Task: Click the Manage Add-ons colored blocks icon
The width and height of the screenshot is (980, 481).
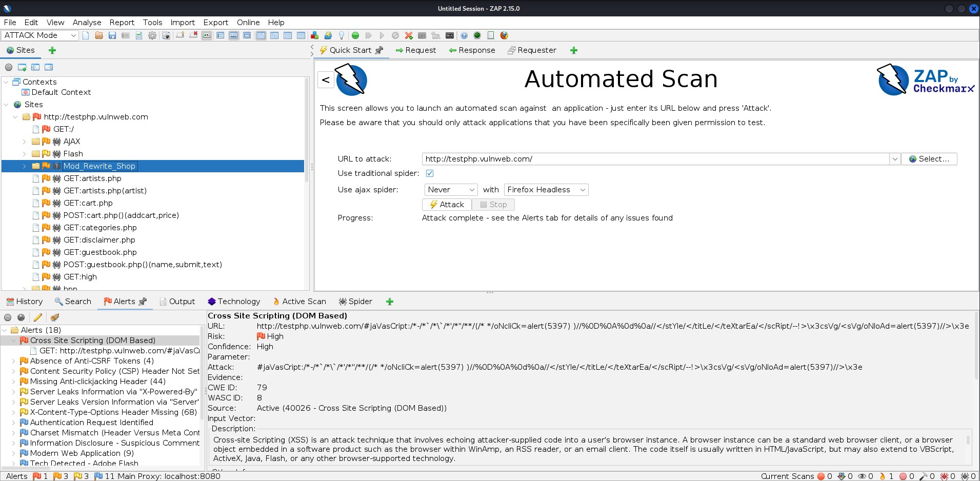Action: pos(314,35)
